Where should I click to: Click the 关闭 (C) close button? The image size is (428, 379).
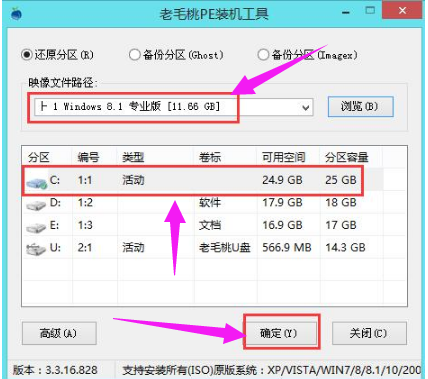pos(369,333)
